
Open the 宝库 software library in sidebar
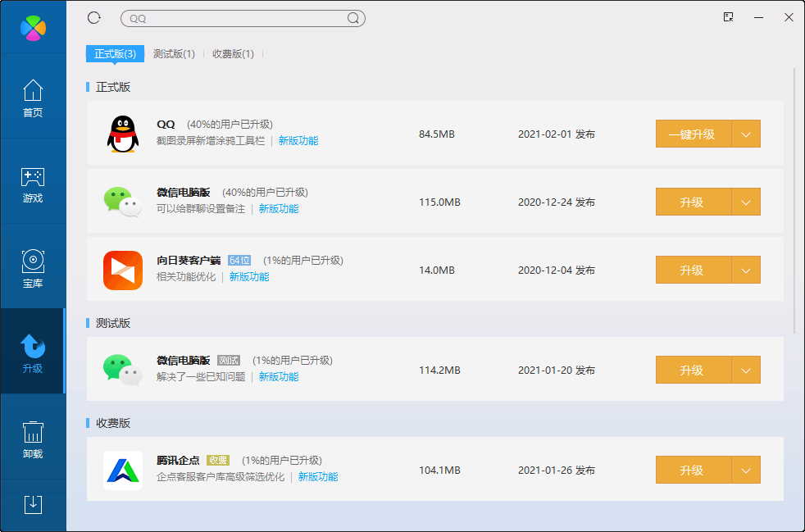(x=33, y=270)
